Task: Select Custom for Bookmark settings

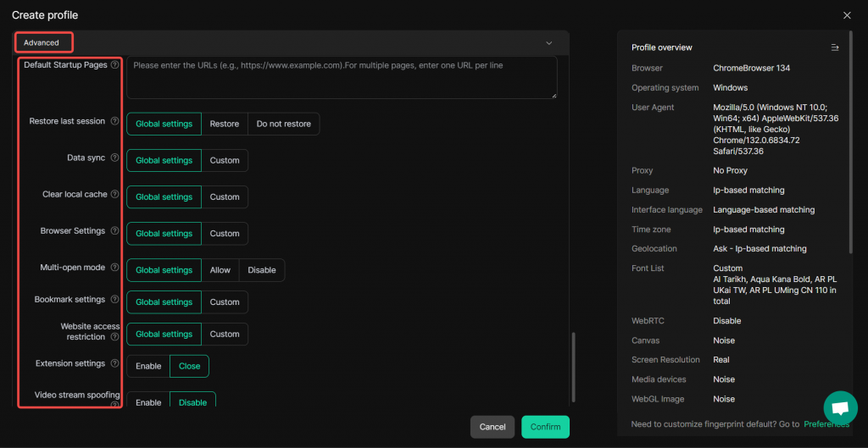Action: [225, 302]
